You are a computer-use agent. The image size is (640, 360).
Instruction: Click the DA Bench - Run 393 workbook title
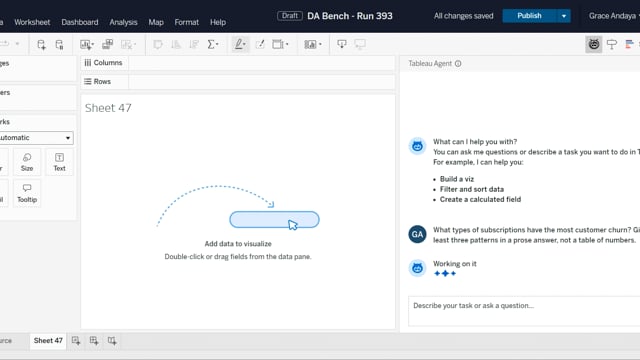[x=350, y=16]
